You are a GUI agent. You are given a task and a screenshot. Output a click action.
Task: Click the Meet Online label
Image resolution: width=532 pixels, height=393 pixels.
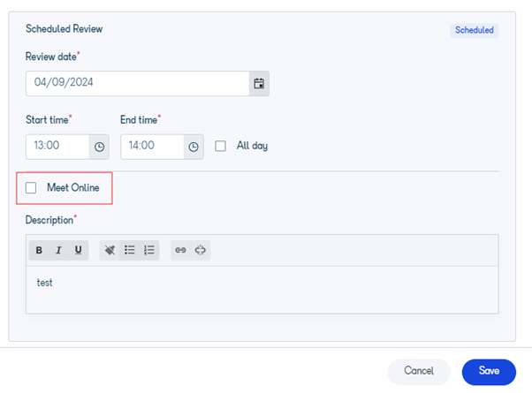[x=73, y=187]
